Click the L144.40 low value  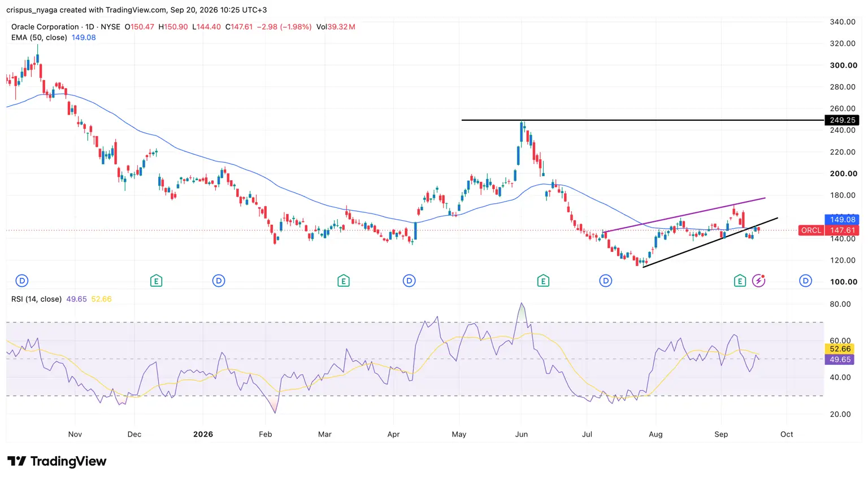click(x=206, y=27)
